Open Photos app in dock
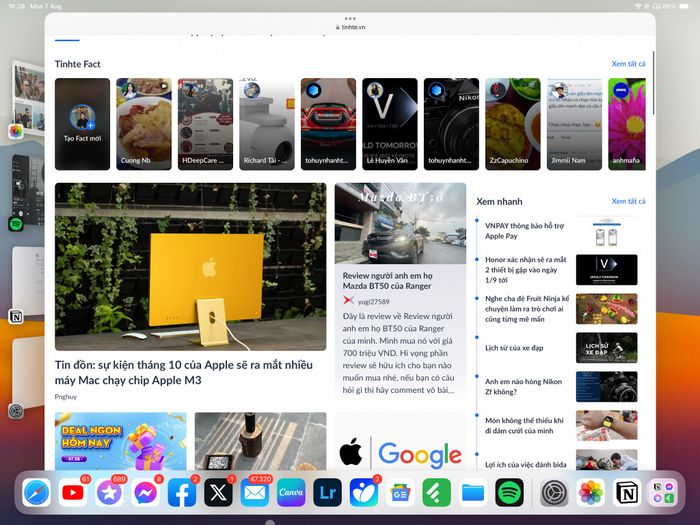 pyautogui.click(x=591, y=493)
